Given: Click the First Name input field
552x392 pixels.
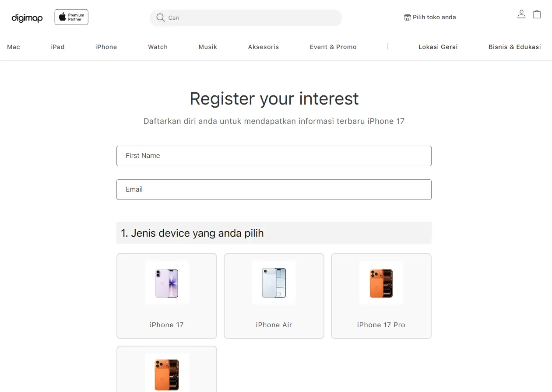Looking at the screenshot, I should tap(274, 156).
